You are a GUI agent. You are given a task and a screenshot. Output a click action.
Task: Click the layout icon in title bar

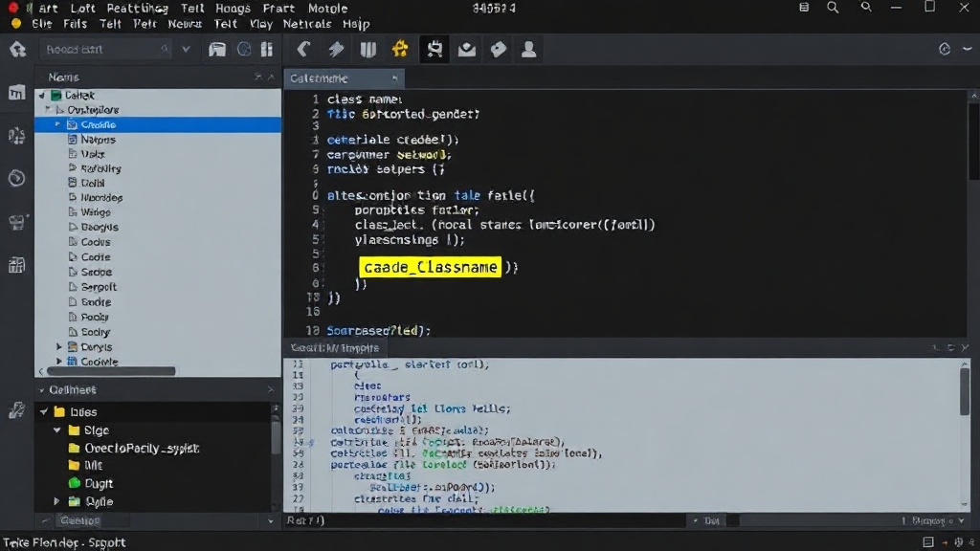click(804, 8)
